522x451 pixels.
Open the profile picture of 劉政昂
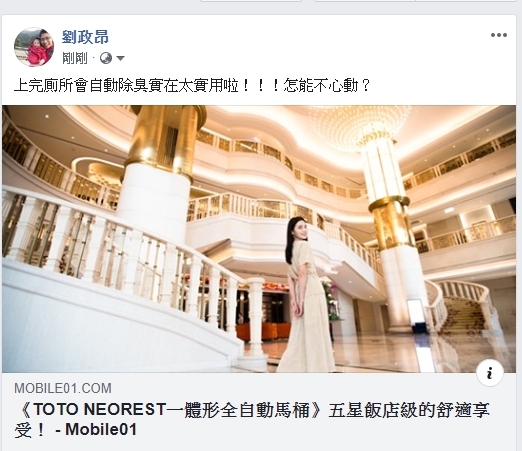point(34,47)
